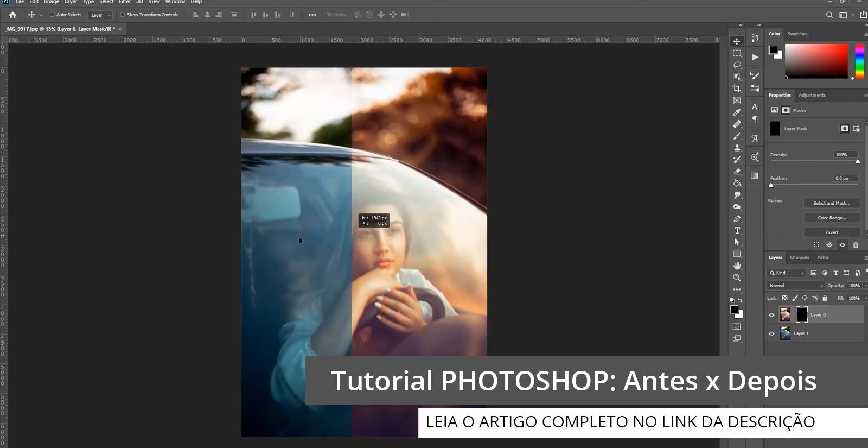
Task: Load selection from mask icon
Action: (816, 245)
